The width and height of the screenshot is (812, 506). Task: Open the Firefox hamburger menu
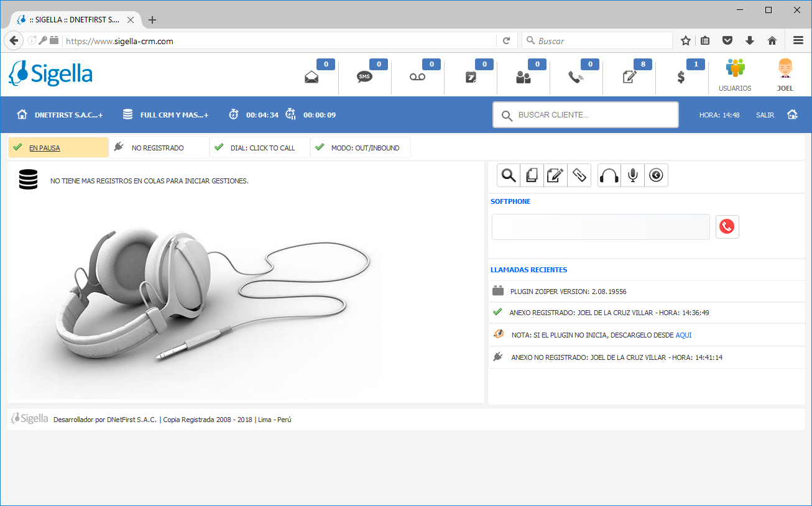(798, 40)
